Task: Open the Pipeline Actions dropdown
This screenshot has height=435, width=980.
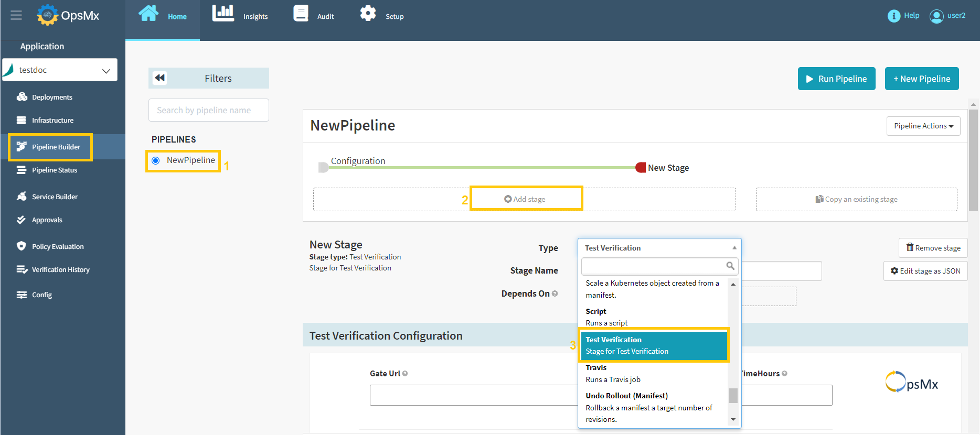Action: [923, 126]
